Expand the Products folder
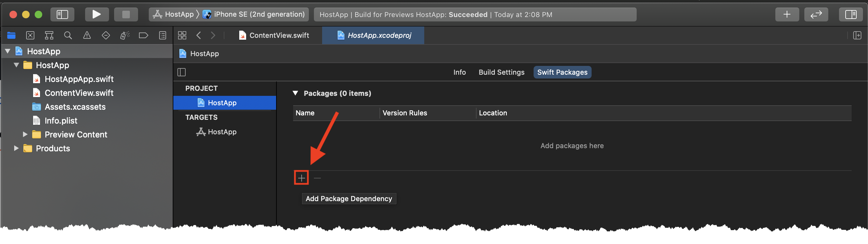 click(16, 148)
